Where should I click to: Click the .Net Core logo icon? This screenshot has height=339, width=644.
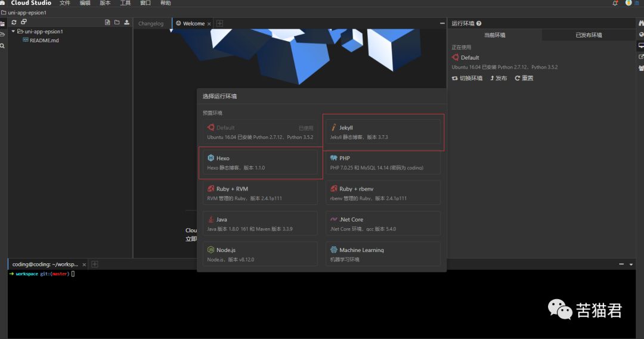pyautogui.click(x=333, y=219)
